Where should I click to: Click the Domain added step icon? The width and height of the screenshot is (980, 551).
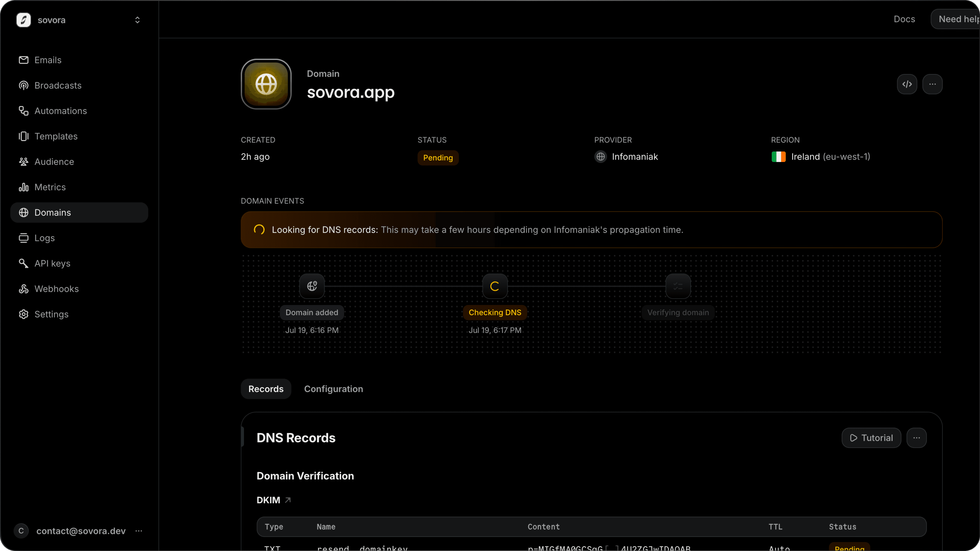tap(312, 286)
